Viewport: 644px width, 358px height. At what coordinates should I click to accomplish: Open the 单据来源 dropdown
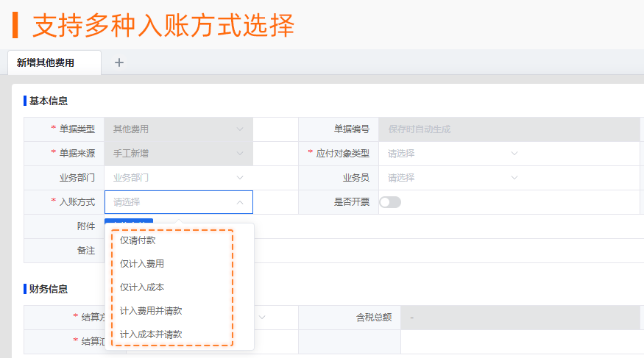[178, 154]
